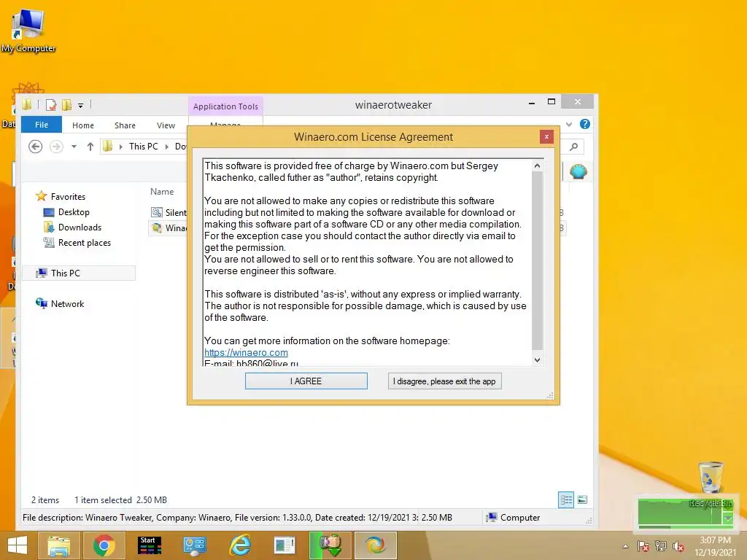Expand the breadcrumb arrow before This PC
The height and width of the screenshot is (560, 747).
[x=120, y=147]
